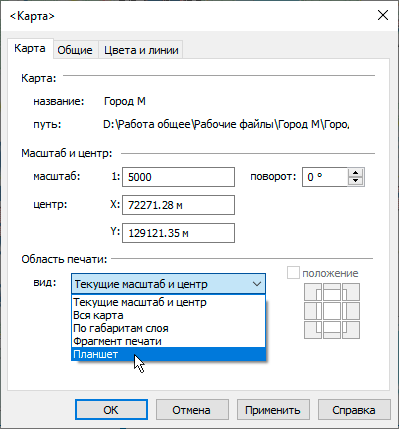The image size is (399, 429).
Task: Select 'Текущие масштаб и центр' list option
Action: 168,302
